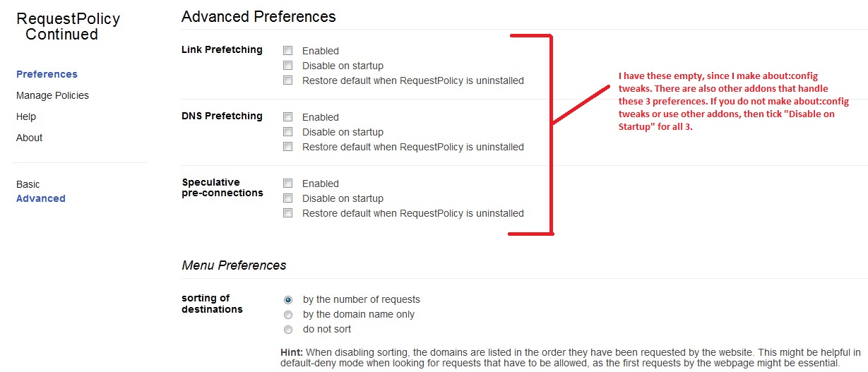Go to Manage Policies page
The height and width of the screenshot is (372, 868).
click(x=52, y=95)
